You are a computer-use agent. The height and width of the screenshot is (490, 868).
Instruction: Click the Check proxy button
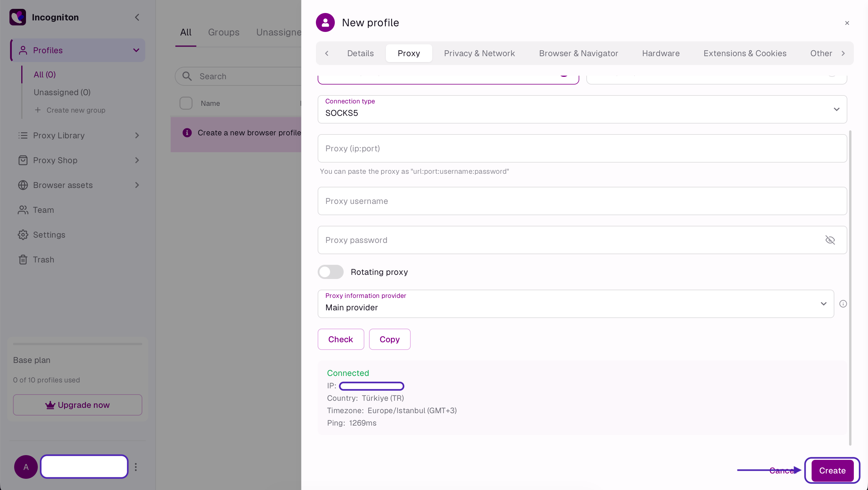(341, 339)
